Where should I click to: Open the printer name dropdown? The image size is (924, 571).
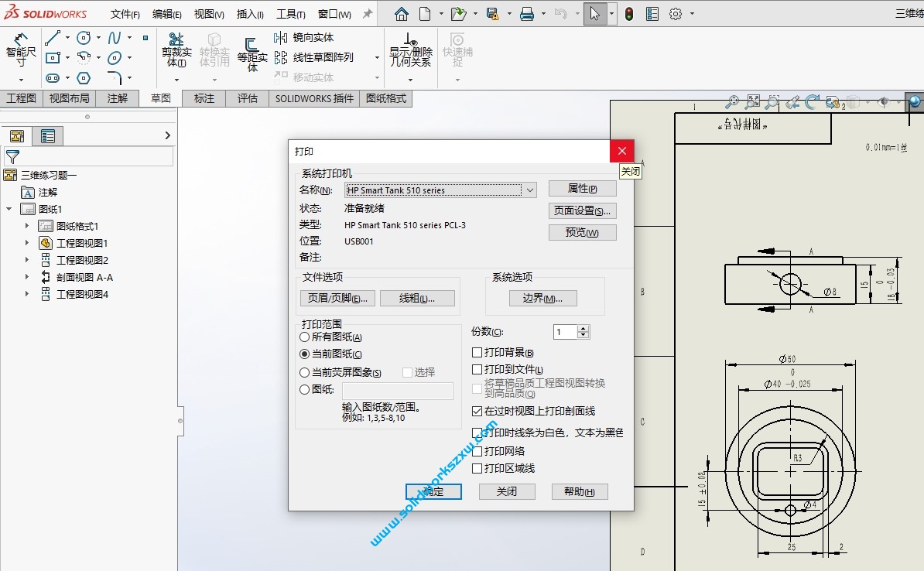click(x=530, y=190)
